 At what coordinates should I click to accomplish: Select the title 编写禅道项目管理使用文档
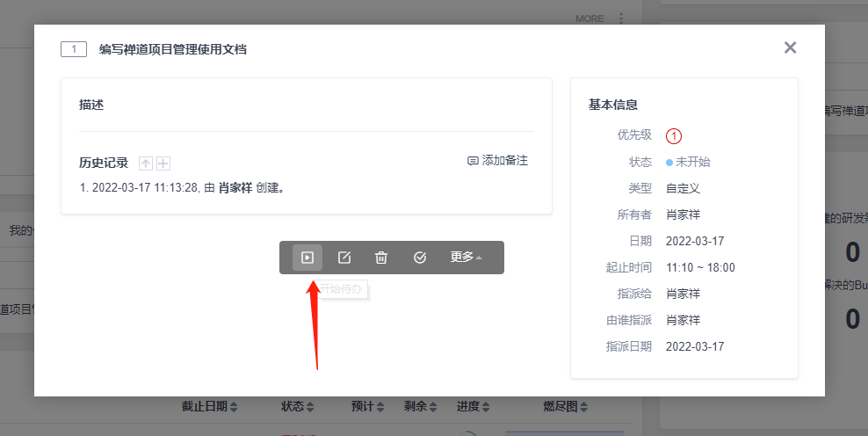pos(173,49)
